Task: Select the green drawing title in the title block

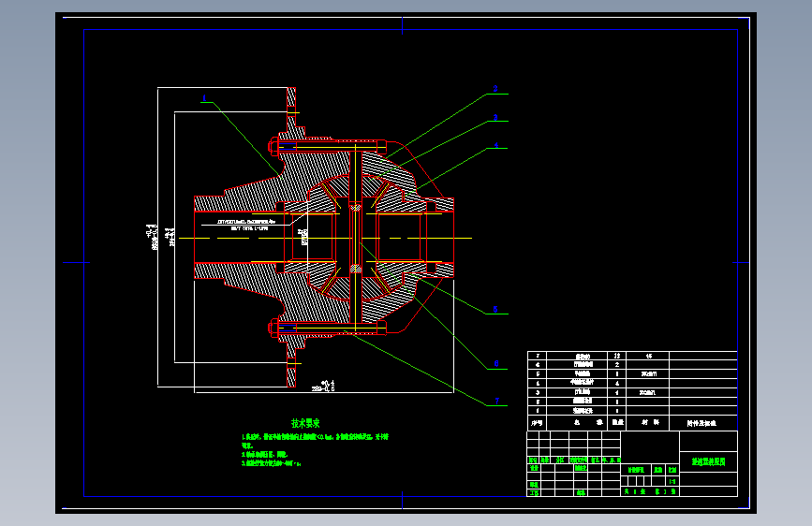Action: tap(708, 461)
